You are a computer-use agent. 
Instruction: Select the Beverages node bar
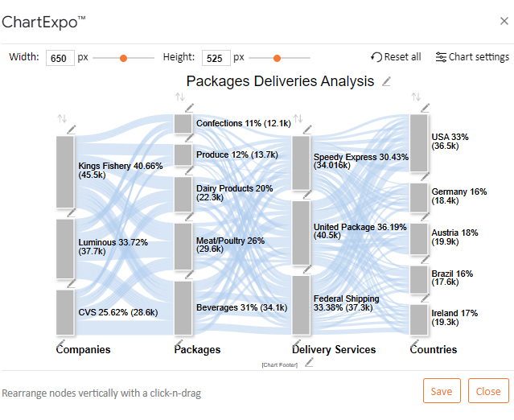coord(183,308)
